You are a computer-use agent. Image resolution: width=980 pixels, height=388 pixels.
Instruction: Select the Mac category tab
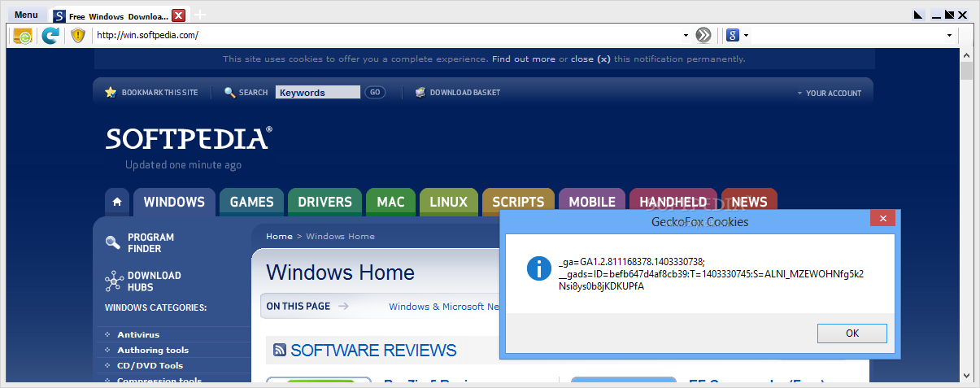click(390, 202)
